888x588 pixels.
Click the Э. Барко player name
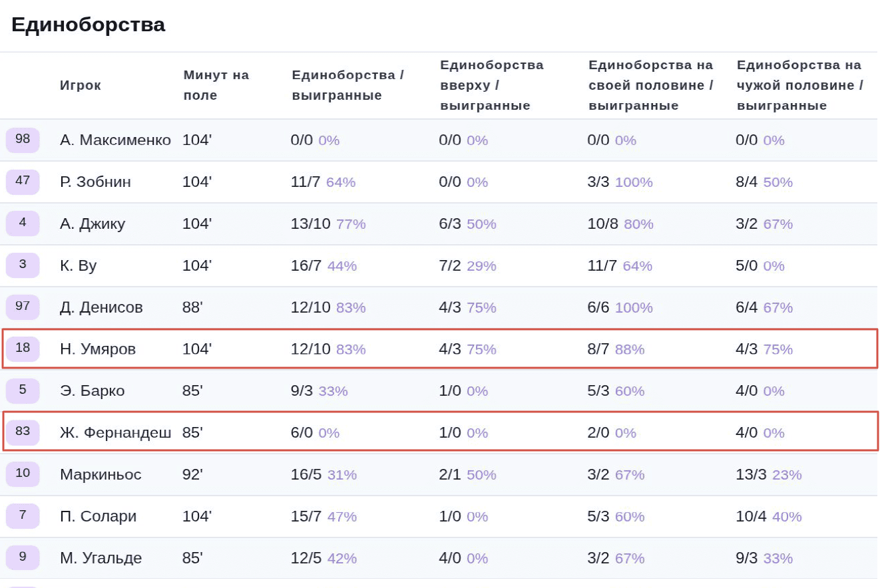pos(92,391)
